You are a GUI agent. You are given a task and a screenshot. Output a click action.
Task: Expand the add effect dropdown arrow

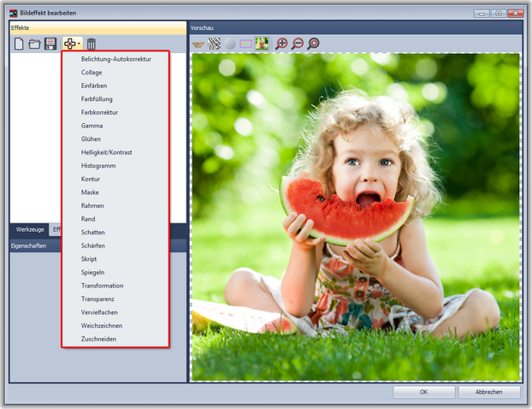[x=79, y=44]
